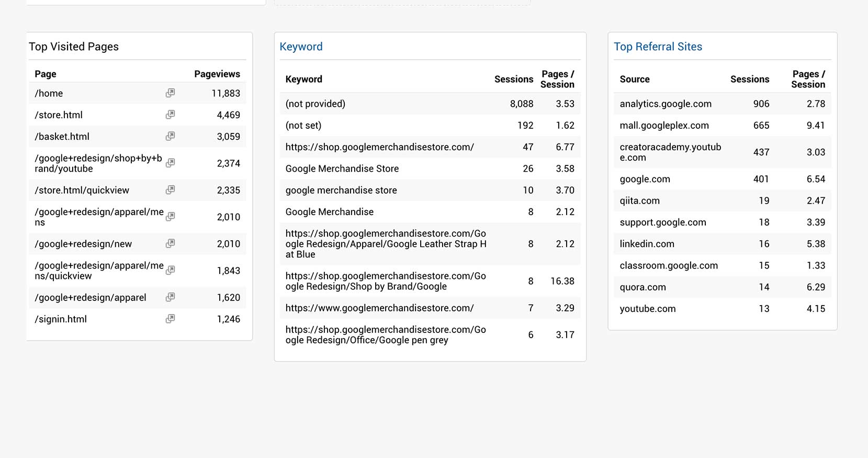Open external link icon for /signin.html
This screenshot has width=868, height=458.
170,319
